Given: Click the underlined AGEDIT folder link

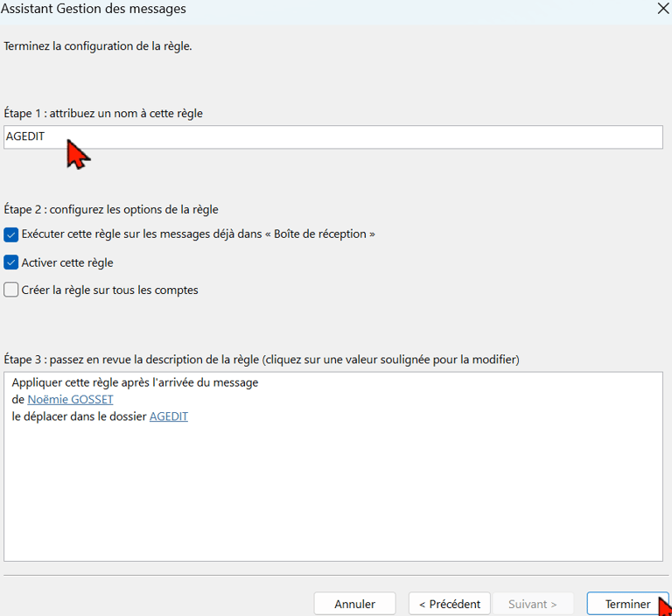Looking at the screenshot, I should [168, 416].
